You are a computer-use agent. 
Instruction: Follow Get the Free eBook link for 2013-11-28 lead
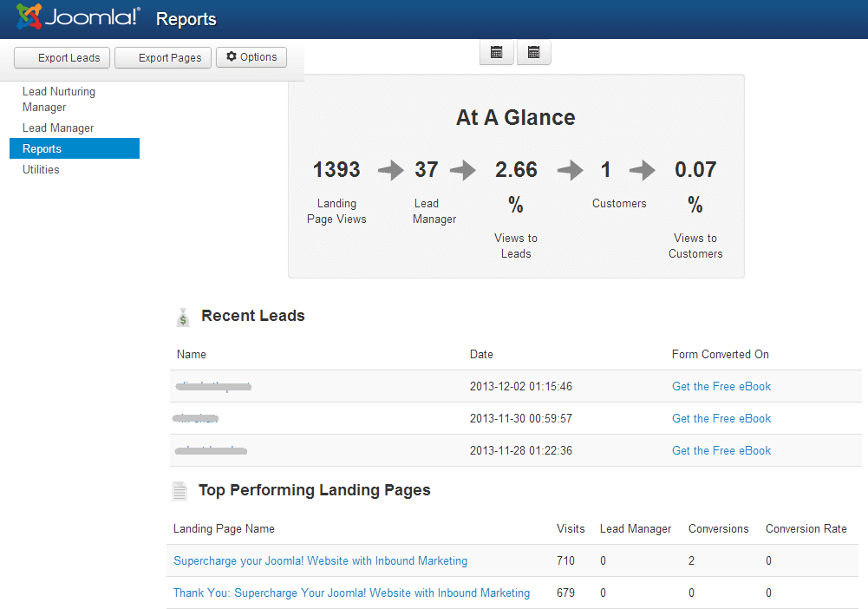(721, 450)
